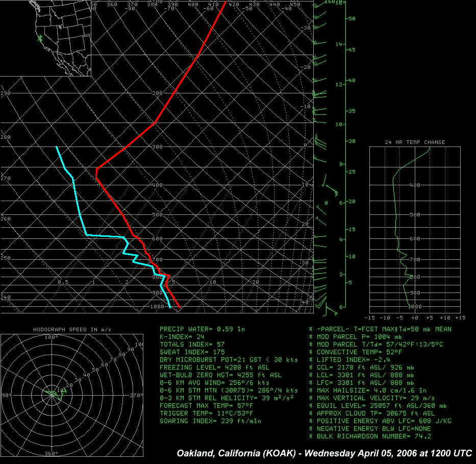Select the MAX HAILSIZE= 4.0 cm line

point(368,390)
